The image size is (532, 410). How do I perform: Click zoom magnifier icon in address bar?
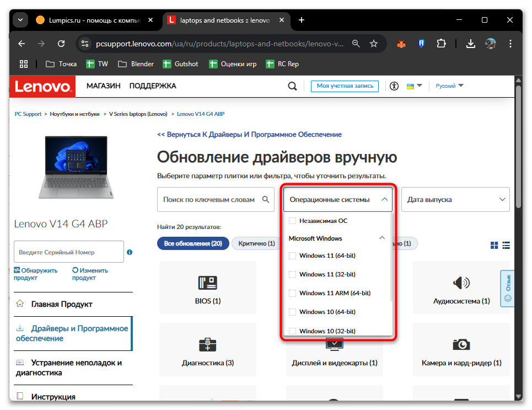point(356,44)
